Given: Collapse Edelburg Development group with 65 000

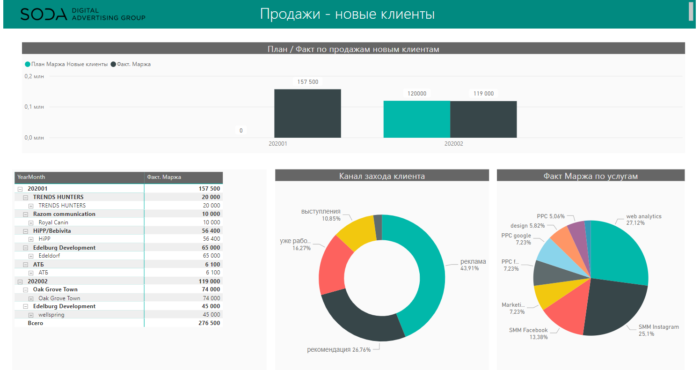Looking at the screenshot, I should click(25, 248).
